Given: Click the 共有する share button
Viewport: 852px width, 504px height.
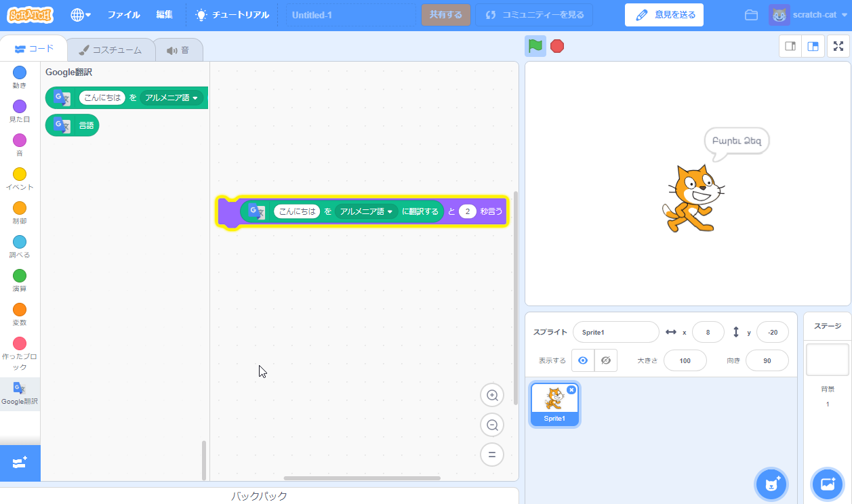Looking at the screenshot, I should 445,15.
